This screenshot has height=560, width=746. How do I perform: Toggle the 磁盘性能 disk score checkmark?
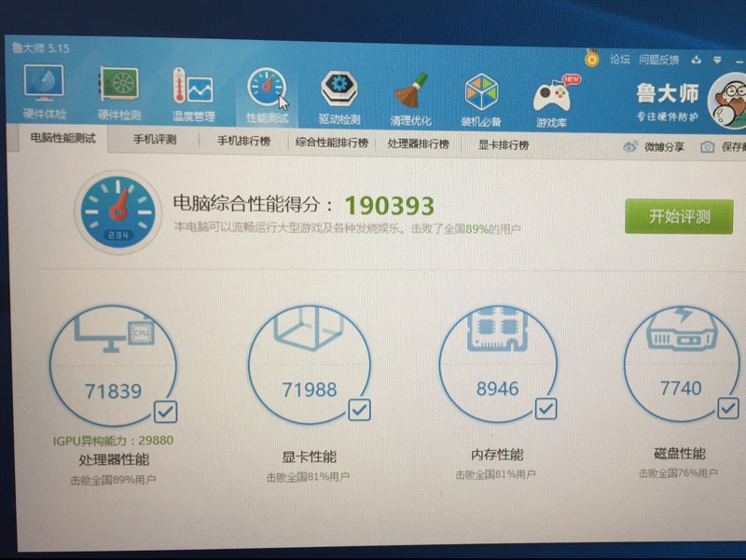click(726, 407)
